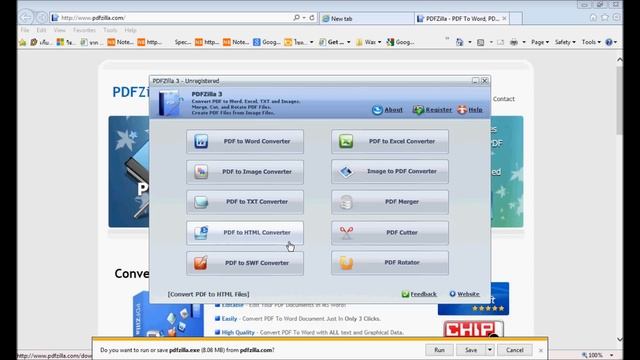This screenshot has width=640, height=360.
Task: Open Help in PDFZilla header
Action: coord(475,110)
